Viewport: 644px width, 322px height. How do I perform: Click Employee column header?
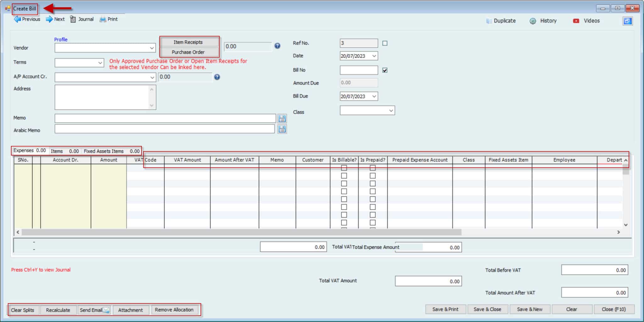(564, 160)
